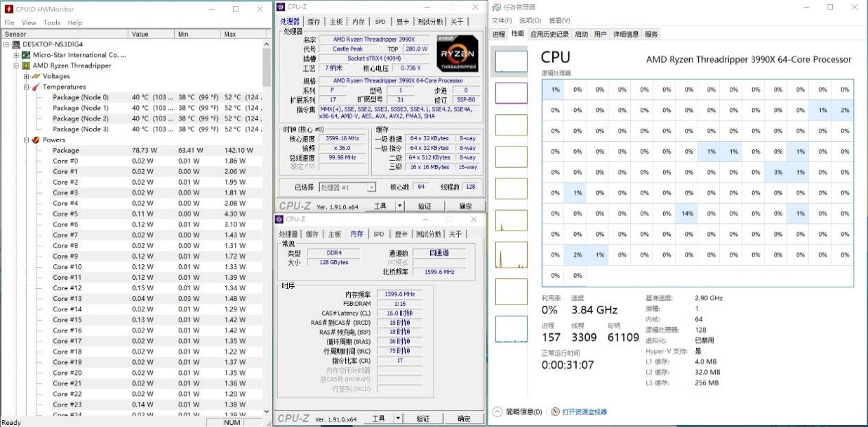This screenshot has height=427, width=868.
Task: Open the 查看(V) menu in Task Manager
Action: click(559, 21)
